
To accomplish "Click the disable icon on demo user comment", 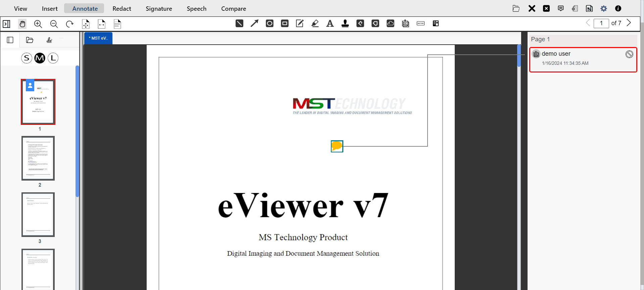I will point(629,54).
